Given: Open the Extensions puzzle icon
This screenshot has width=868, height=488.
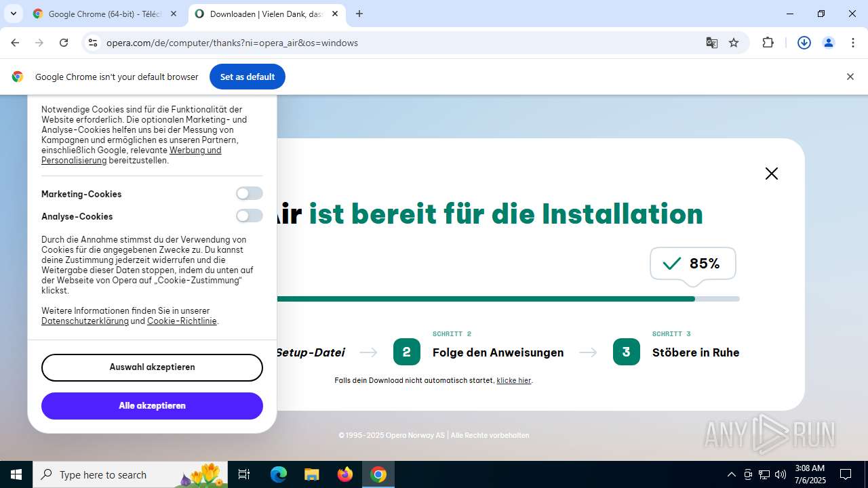Looking at the screenshot, I should pos(768,43).
